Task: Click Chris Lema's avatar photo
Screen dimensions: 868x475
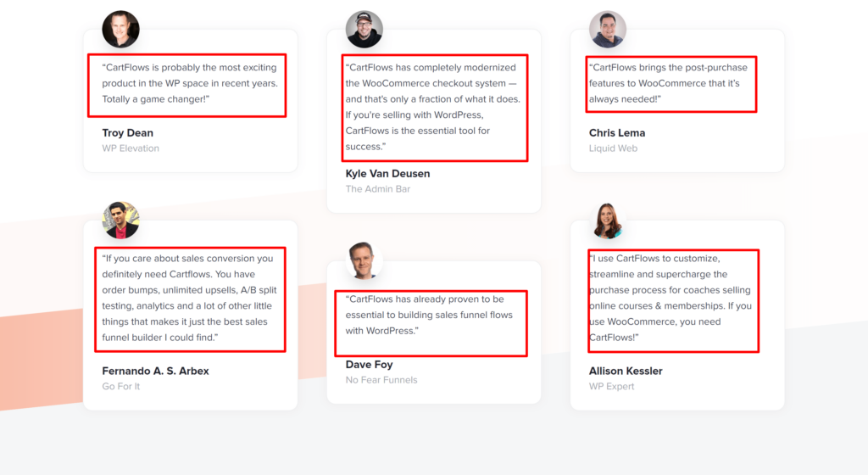Action: tap(608, 29)
